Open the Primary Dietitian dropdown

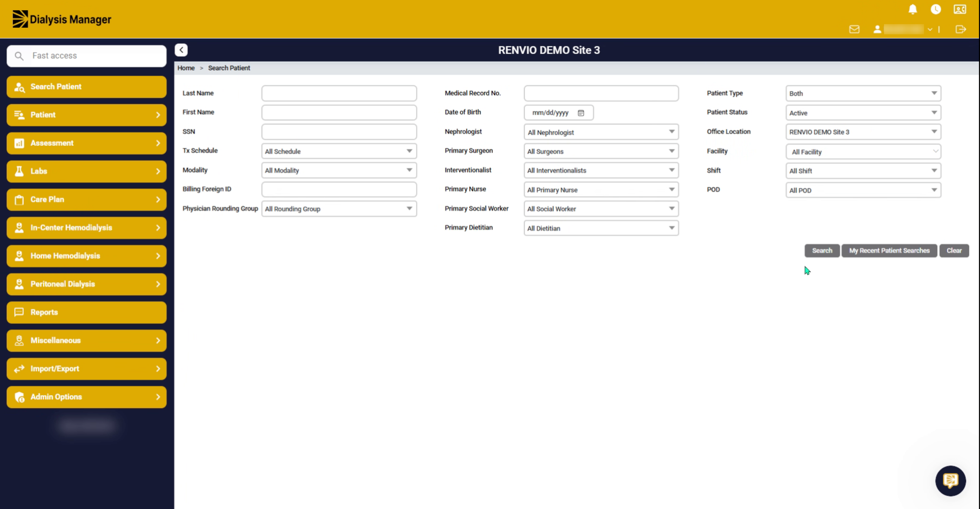click(x=601, y=228)
